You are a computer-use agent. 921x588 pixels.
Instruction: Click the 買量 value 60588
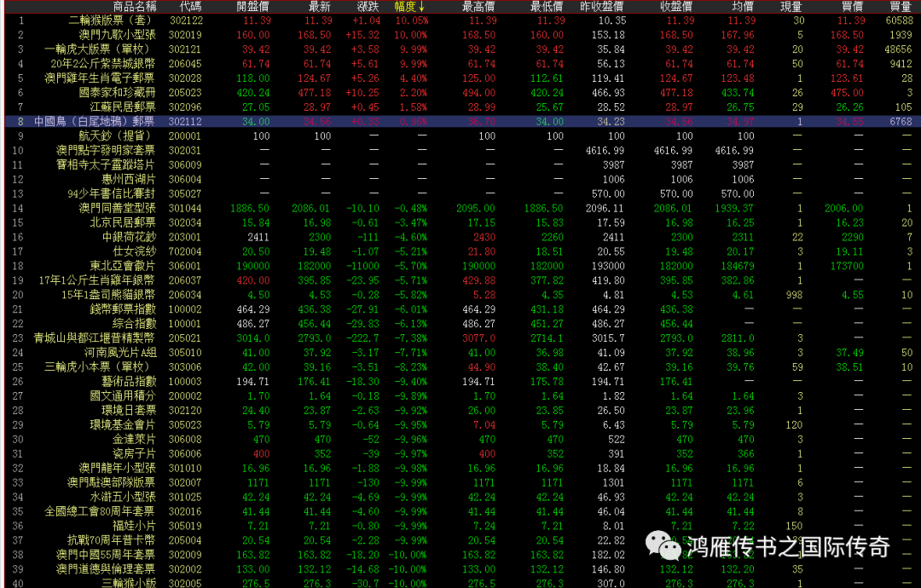pyautogui.click(x=899, y=20)
